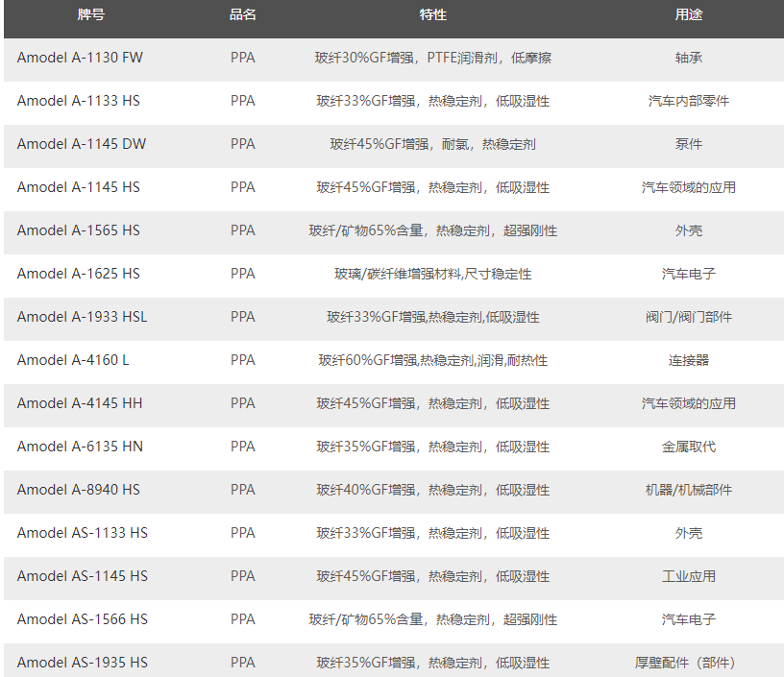Click the 品名 column header

[x=243, y=15]
